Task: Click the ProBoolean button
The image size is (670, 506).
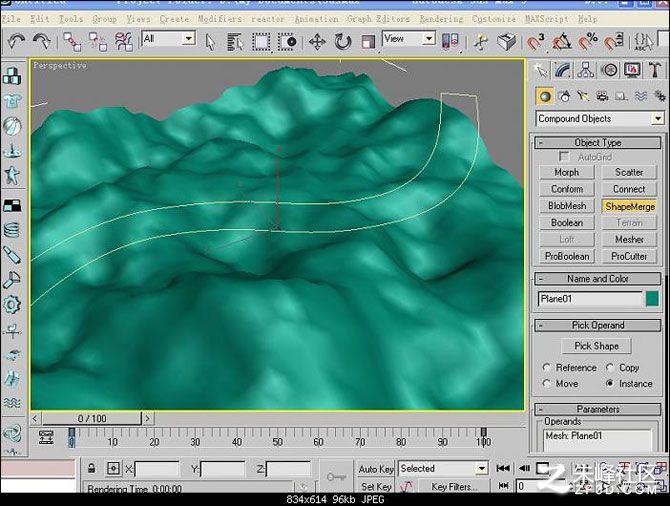Action: (567, 256)
